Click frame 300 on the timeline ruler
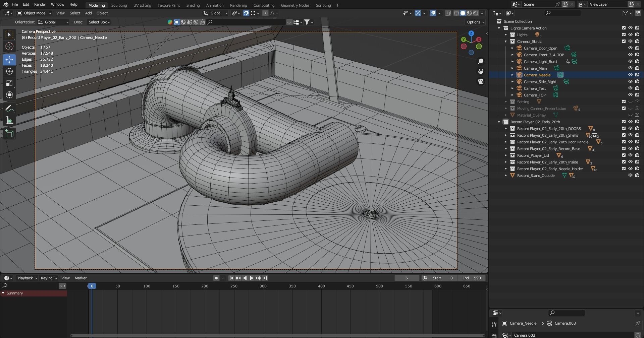This screenshot has height=338, width=644. point(263,286)
